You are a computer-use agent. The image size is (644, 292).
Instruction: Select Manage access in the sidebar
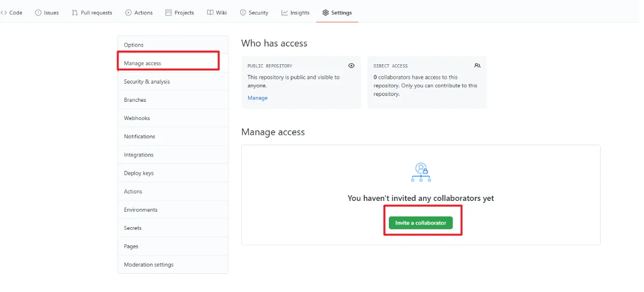[143, 63]
